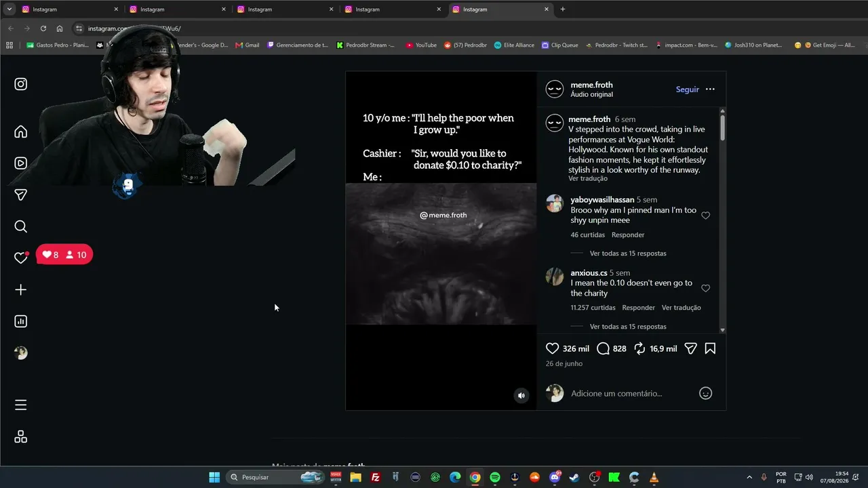Viewport: 868px width, 488px height.
Task: Go to the Instagram Home feed icon
Action: tap(21, 131)
